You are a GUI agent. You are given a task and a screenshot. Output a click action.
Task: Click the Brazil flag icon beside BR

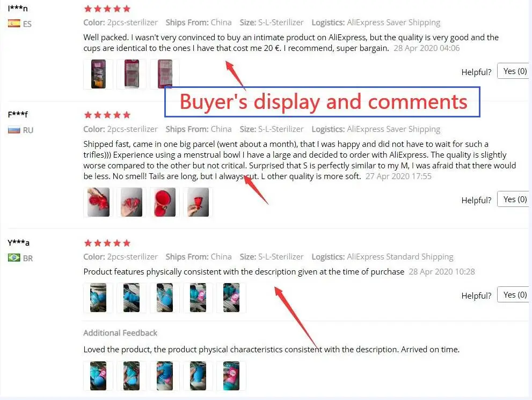pos(14,257)
